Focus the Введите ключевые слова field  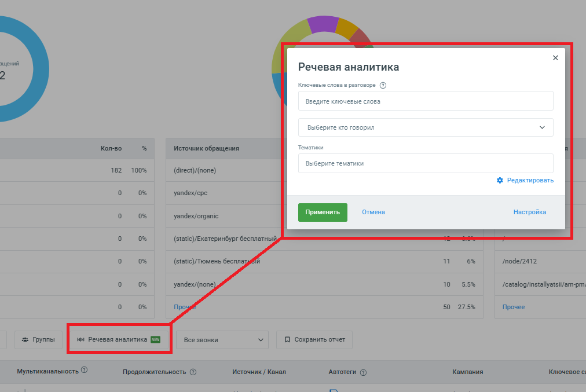[426, 101]
